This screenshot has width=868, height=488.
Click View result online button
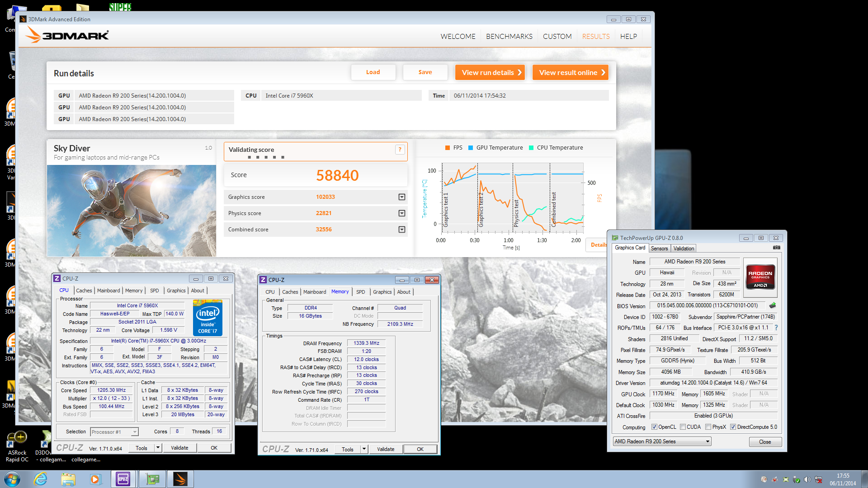[x=570, y=72]
